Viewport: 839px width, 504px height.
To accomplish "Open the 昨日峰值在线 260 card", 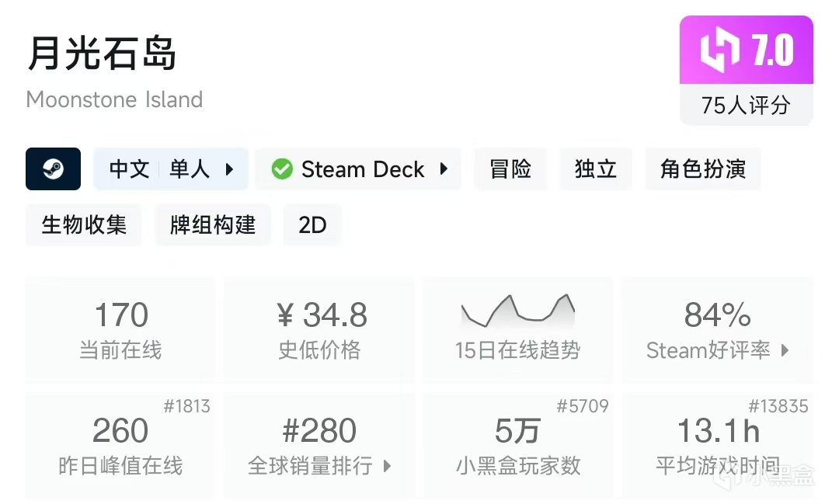I will [120, 446].
